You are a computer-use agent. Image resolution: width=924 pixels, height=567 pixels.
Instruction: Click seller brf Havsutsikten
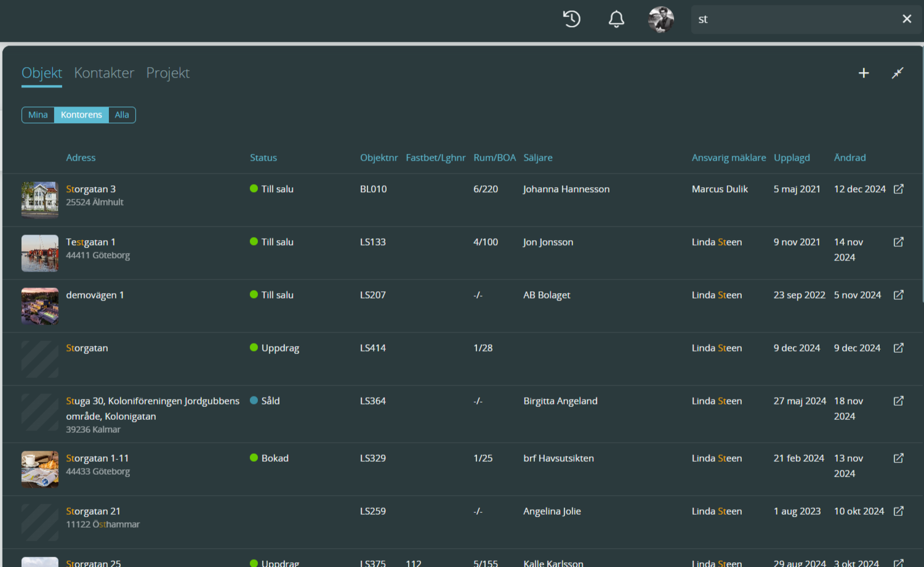(x=559, y=458)
